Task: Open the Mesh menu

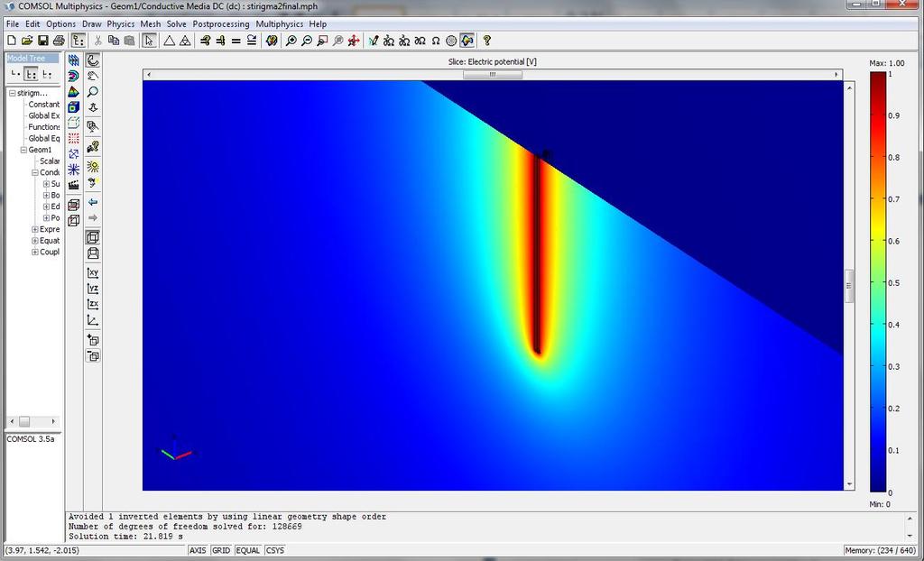Action: (151, 24)
